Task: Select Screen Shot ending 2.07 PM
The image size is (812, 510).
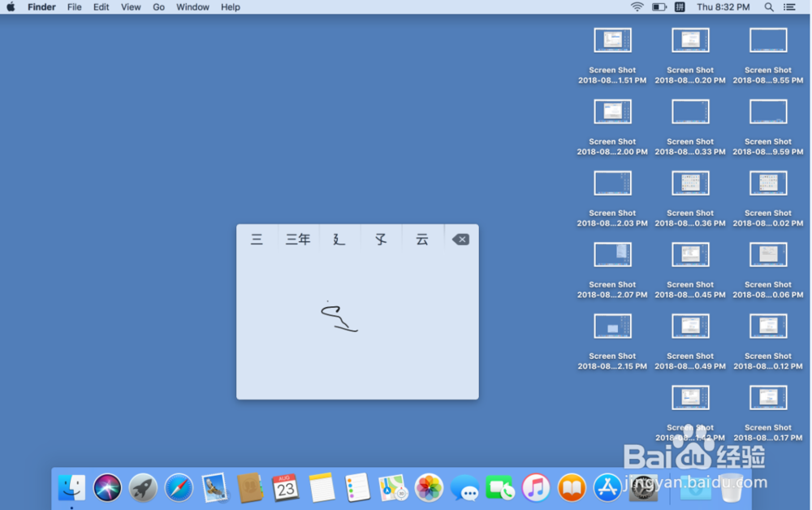Action: point(612,270)
